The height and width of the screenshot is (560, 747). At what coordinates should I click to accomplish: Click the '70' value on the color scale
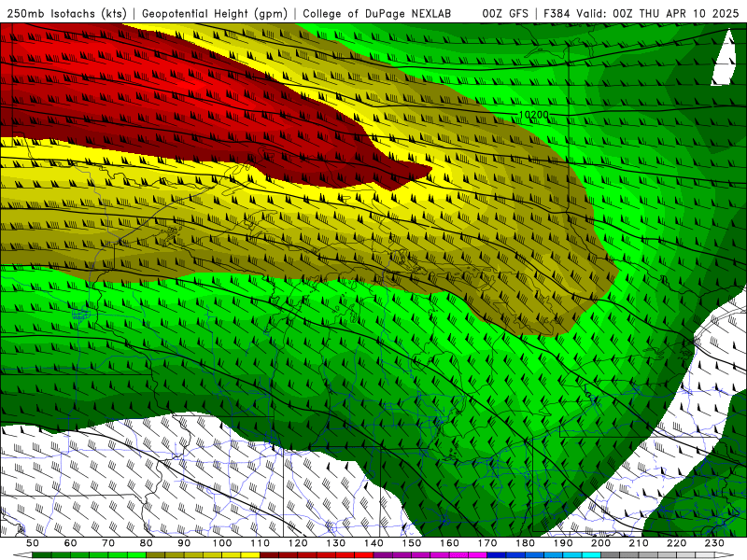pos(108,543)
